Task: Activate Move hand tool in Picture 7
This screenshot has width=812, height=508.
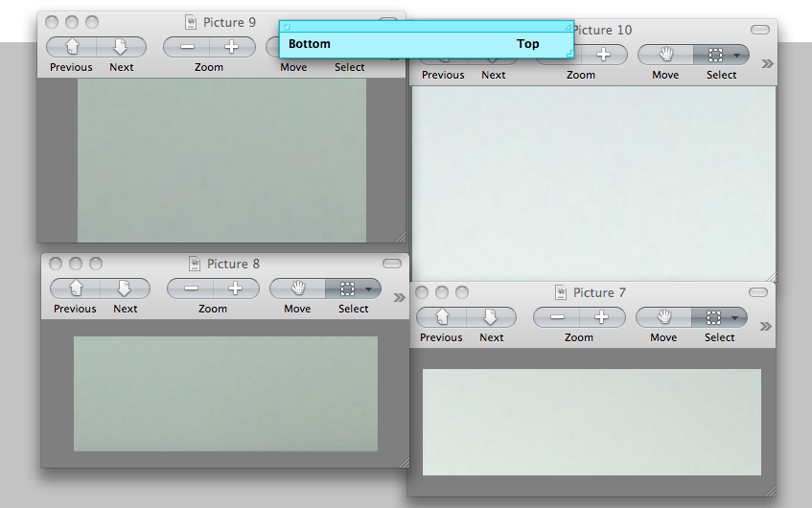Action: coord(664,317)
